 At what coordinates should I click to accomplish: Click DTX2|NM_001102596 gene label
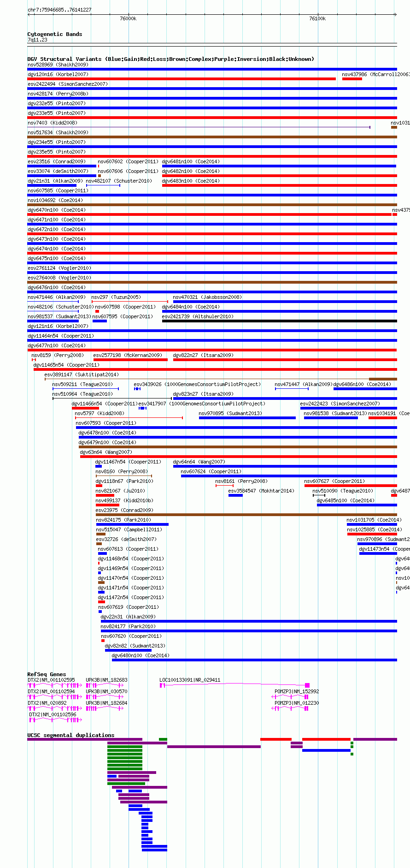53,714
